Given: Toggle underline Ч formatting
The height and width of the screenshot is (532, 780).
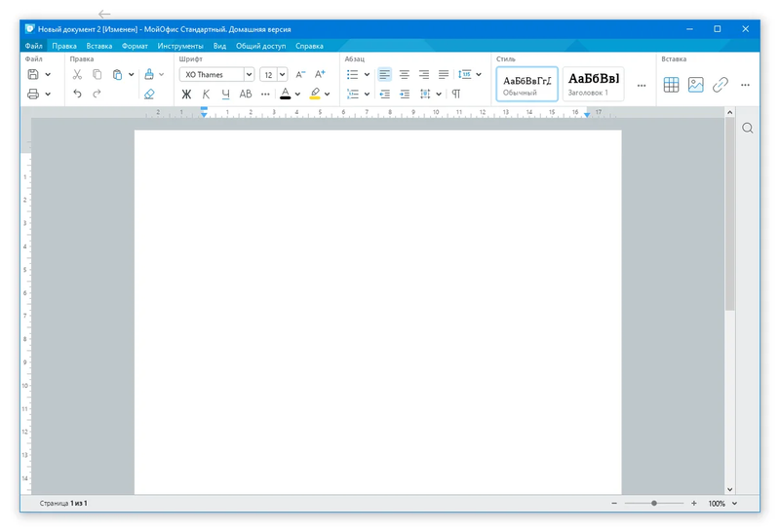Looking at the screenshot, I should (226, 94).
